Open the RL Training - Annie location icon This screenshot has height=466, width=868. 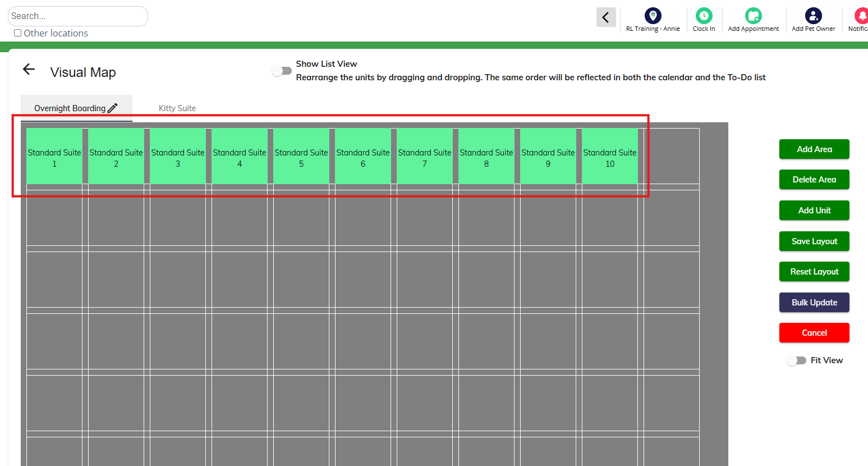653,16
